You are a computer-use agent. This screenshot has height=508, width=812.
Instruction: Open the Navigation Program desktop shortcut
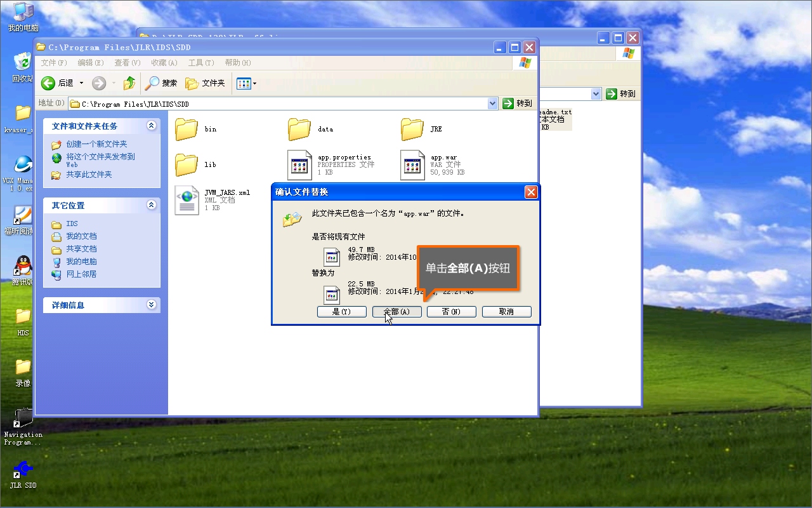[23, 427]
